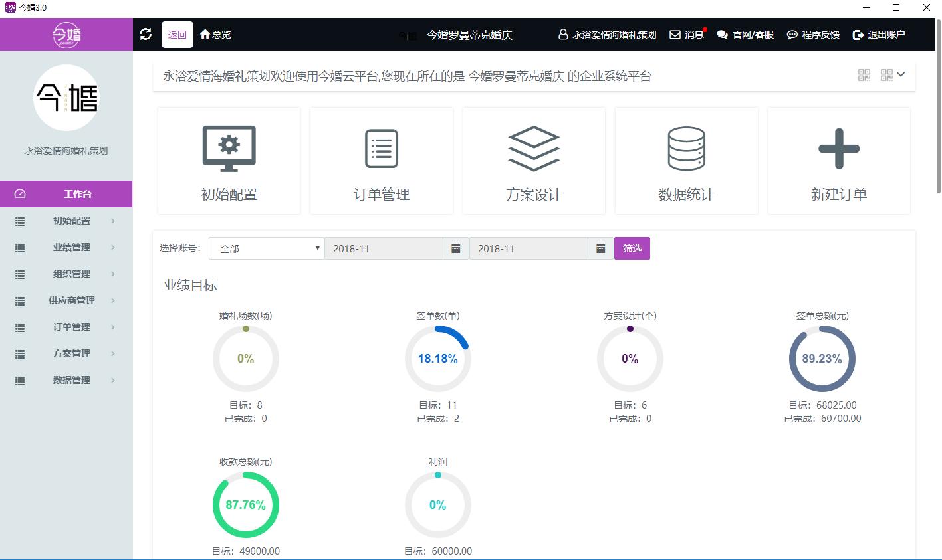
Task: Open the 选择账号 account dropdown showing 全部
Action: pos(265,248)
